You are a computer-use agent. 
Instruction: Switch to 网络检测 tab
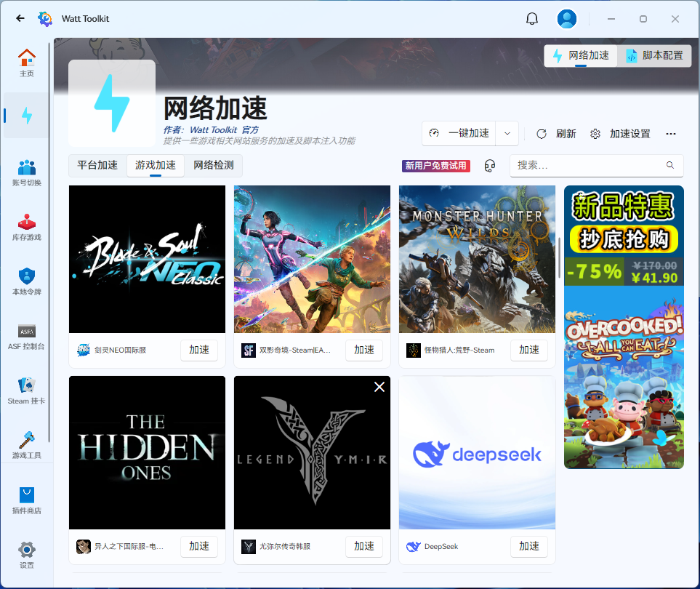pyautogui.click(x=214, y=165)
